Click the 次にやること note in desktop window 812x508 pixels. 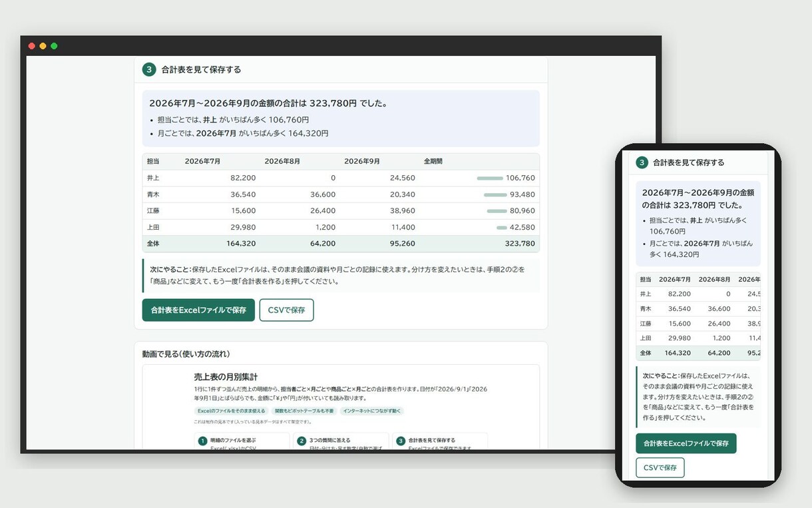341,275
